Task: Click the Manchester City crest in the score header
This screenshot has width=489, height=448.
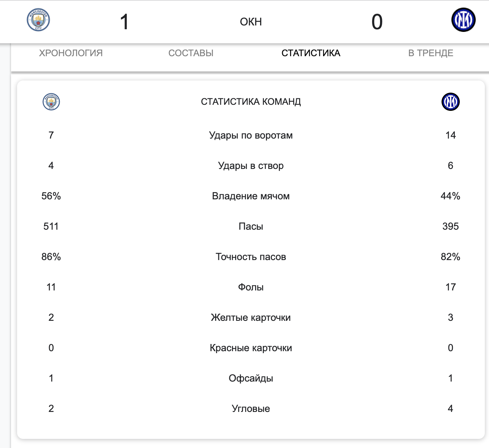Action: tap(38, 21)
